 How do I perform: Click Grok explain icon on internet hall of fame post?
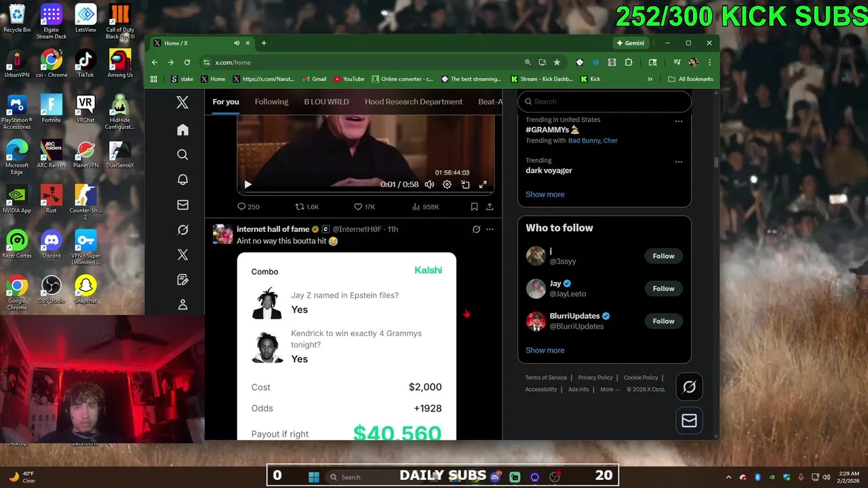[476, 229]
